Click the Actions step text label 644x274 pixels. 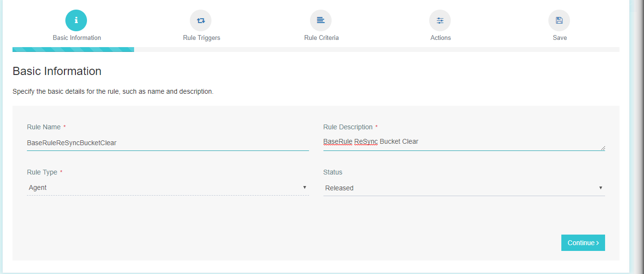440,37
